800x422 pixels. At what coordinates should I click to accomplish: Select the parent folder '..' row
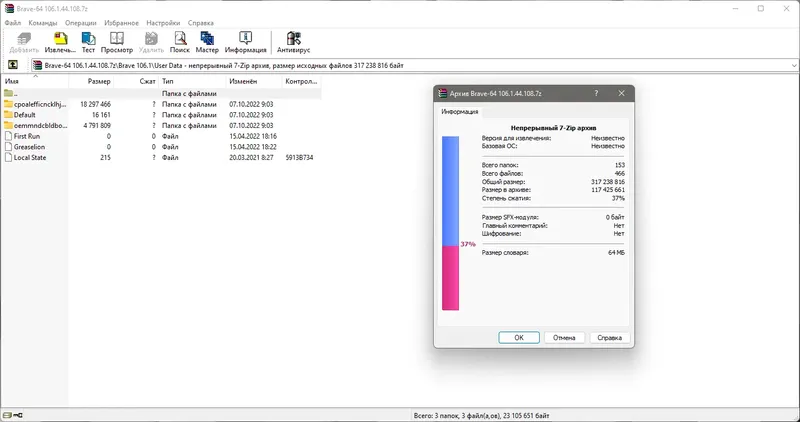[161, 94]
